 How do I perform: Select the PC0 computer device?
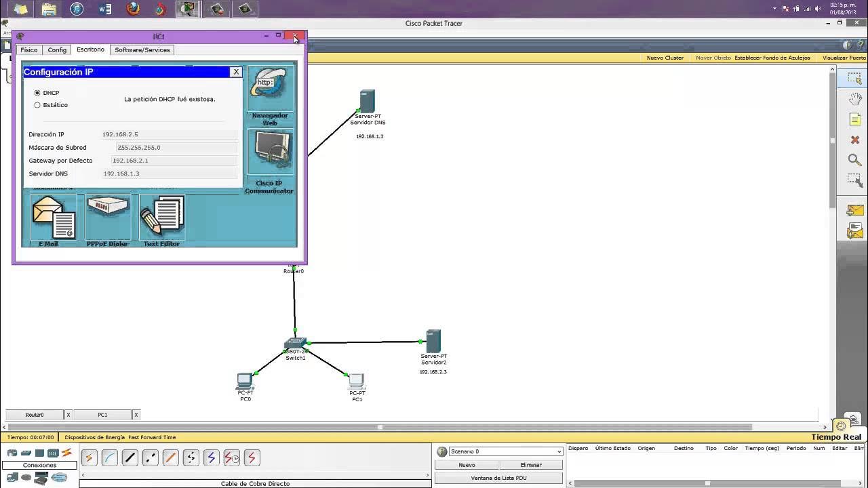[x=245, y=380]
